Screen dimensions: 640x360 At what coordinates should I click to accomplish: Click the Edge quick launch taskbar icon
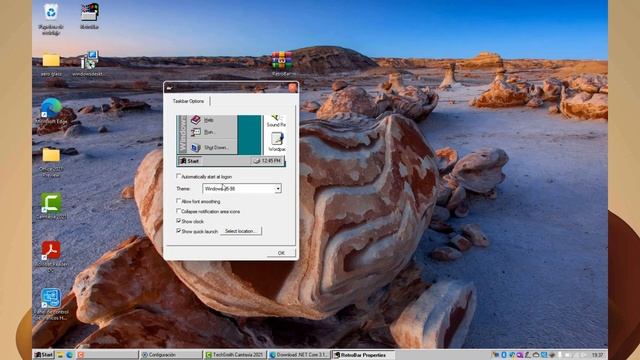(x=69, y=355)
